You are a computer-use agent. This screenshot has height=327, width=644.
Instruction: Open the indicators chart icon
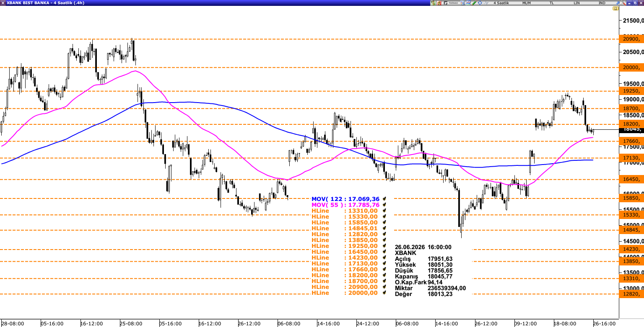tap(468, 3)
